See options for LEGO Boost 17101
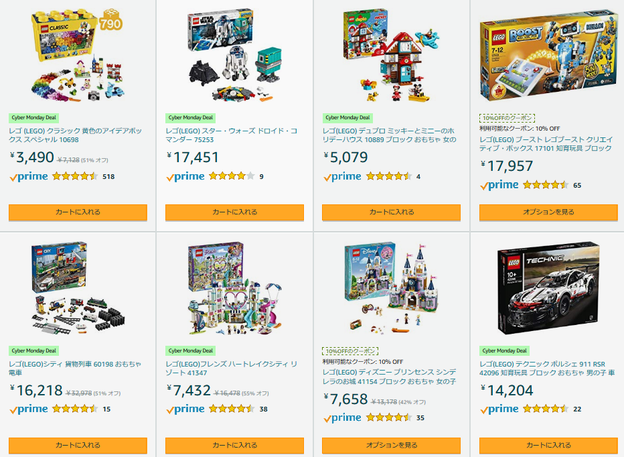Image resolution: width=624 pixels, height=457 pixels. [x=548, y=212]
